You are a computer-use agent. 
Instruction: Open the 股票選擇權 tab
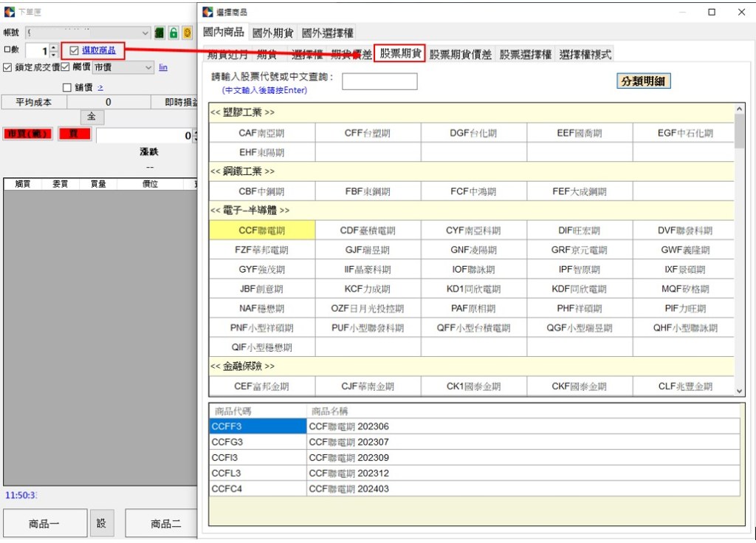(x=525, y=54)
